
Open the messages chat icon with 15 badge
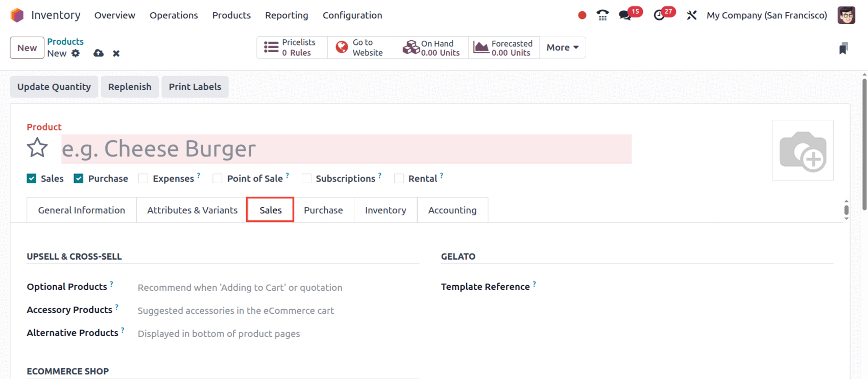tap(625, 15)
